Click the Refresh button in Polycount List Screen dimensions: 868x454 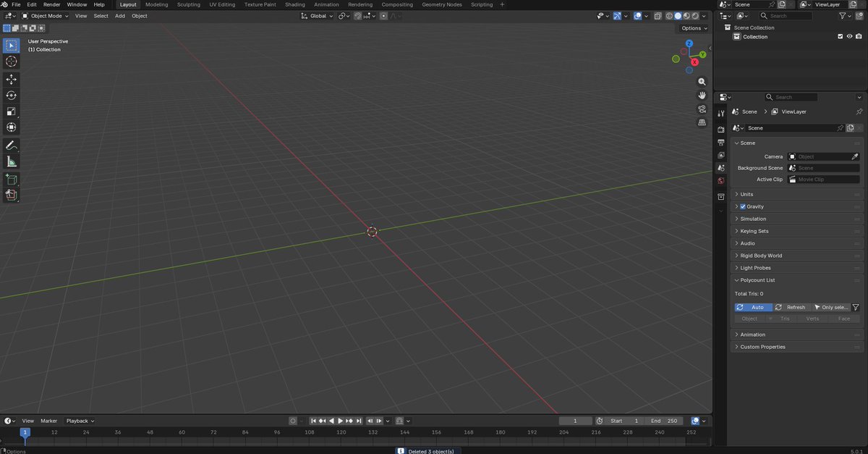[x=791, y=307]
